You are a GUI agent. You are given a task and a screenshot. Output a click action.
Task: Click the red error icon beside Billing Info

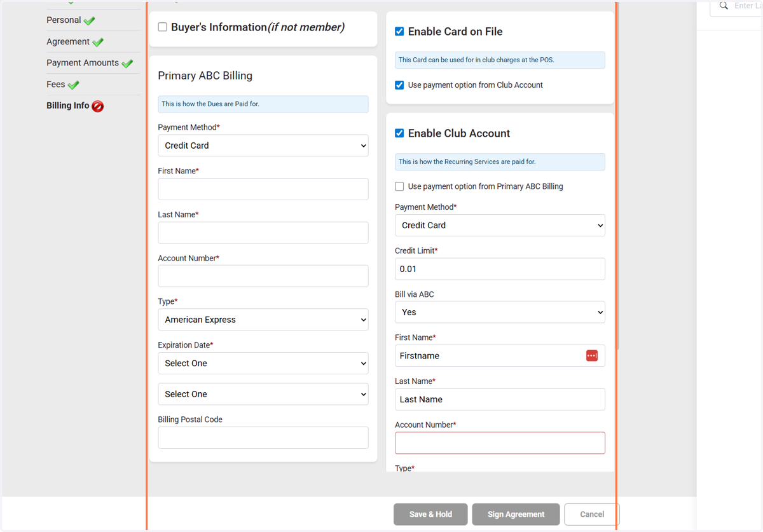(x=98, y=106)
